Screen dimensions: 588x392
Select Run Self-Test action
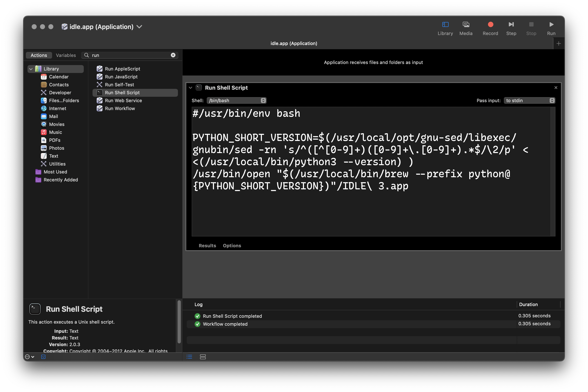tap(135, 84)
